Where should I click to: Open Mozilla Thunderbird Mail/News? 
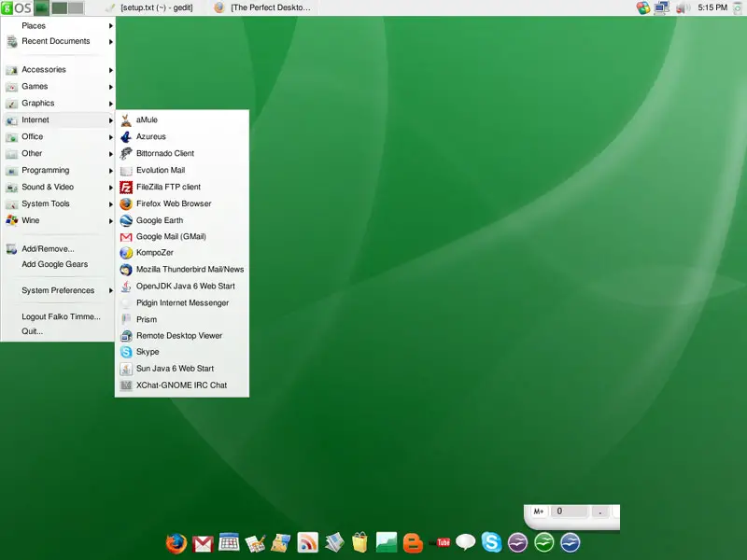pos(181,269)
